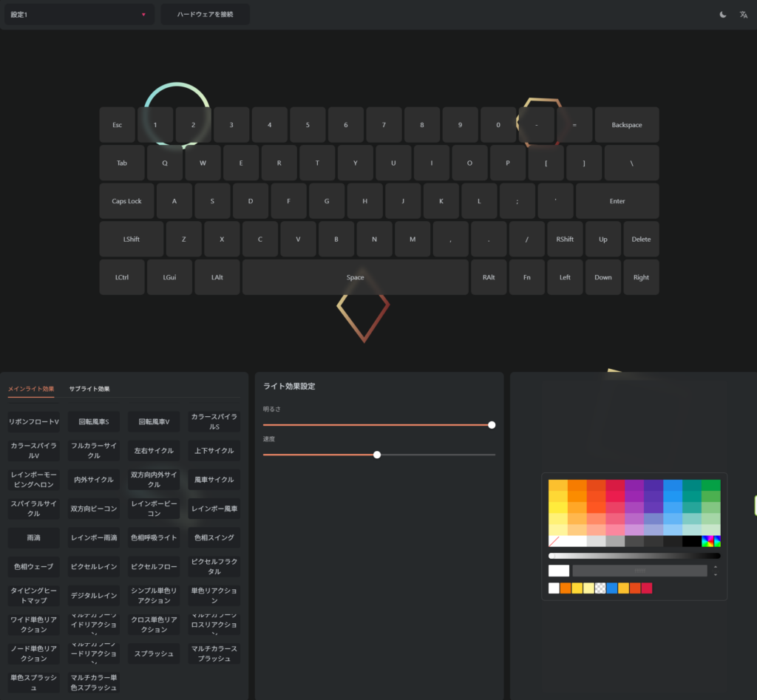The width and height of the screenshot is (757, 700).
Task: Click the ハードウェアを接続 button
Action: (205, 14)
